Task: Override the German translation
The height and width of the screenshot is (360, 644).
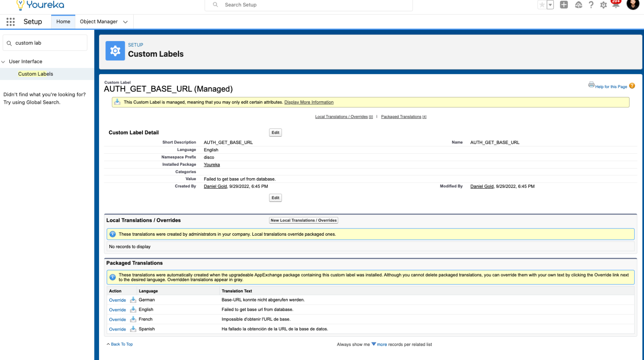Action: click(x=118, y=300)
